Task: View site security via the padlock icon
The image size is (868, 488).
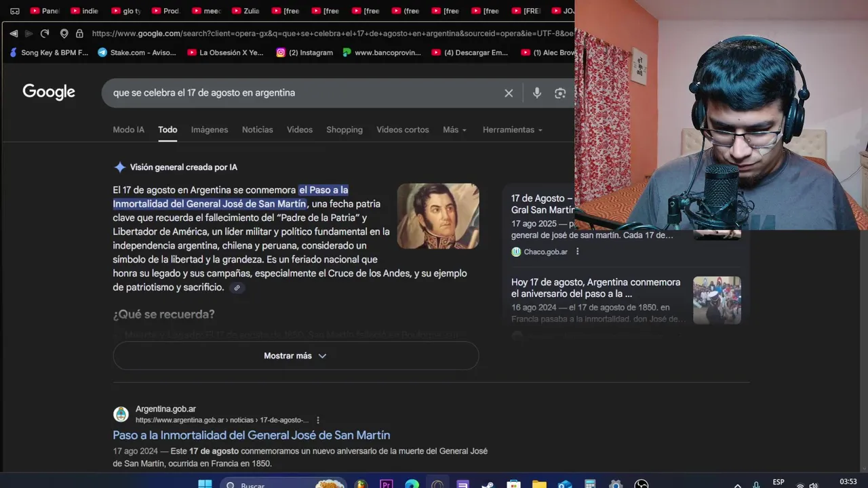Action: pos(79,33)
